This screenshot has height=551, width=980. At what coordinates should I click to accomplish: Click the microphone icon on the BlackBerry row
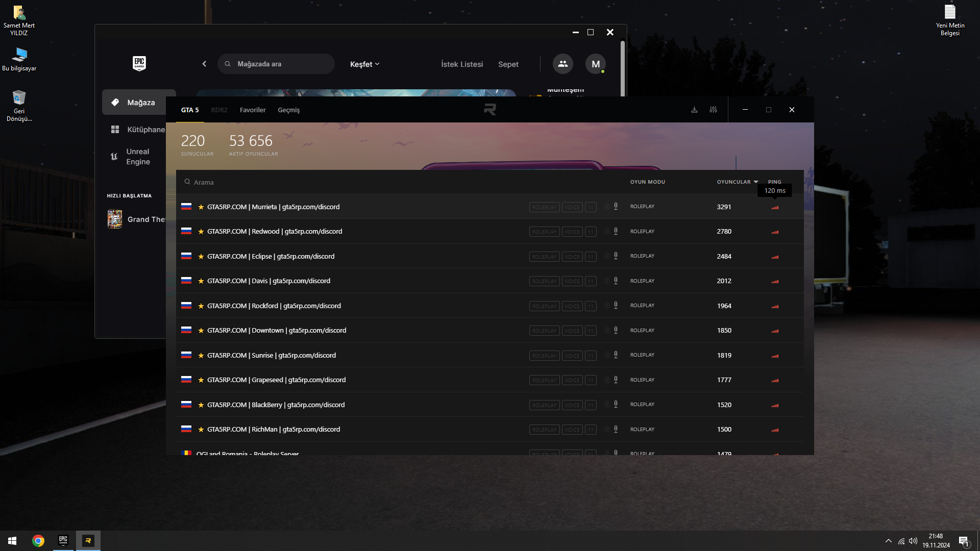point(616,405)
